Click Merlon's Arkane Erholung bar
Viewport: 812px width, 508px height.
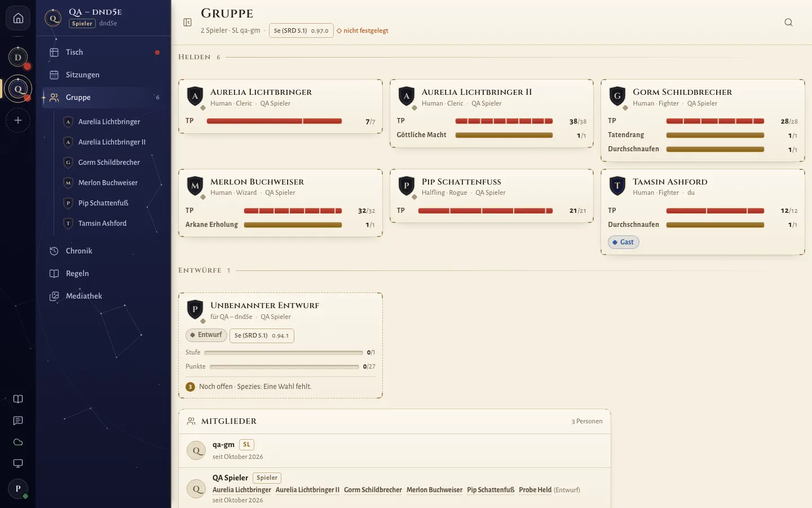(293, 225)
